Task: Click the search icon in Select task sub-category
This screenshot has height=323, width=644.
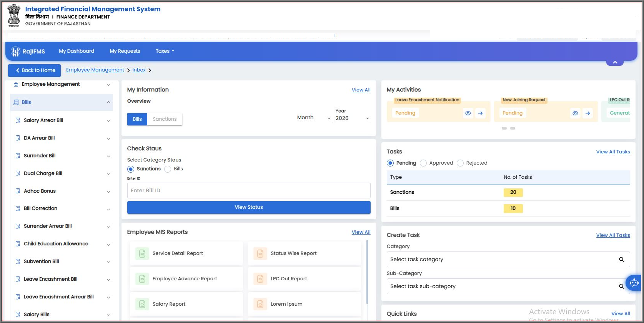Action: click(x=621, y=286)
